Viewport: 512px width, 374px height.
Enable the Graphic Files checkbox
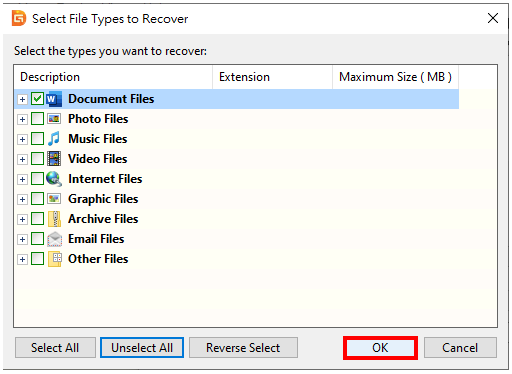[x=37, y=199]
